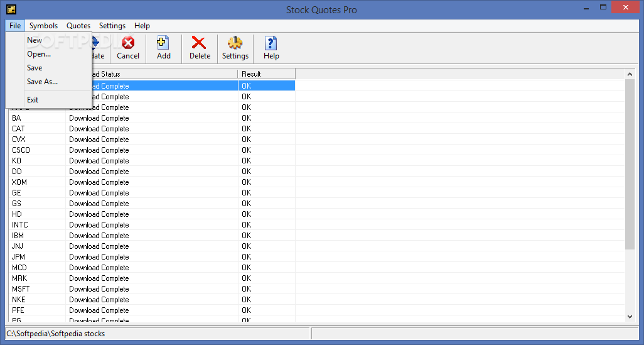Viewport: 644px width, 345px height.
Task: Select the DD symbol row
Action: tap(152, 172)
